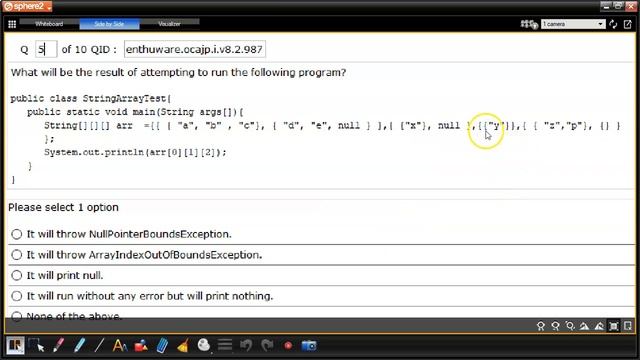The width and height of the screenshot is (640, 360).
Task: Select the shapes tool
Action: click(x=141, y=346)
